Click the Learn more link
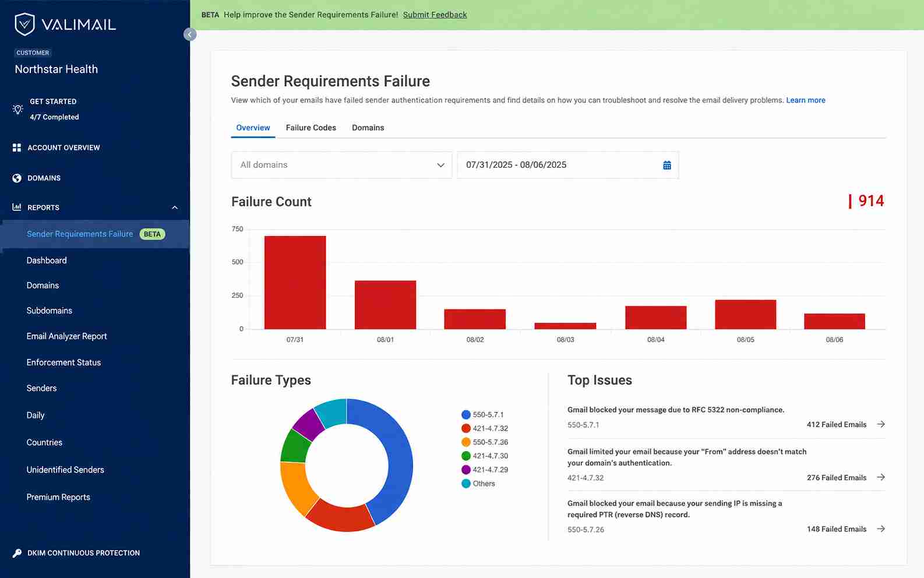The image size is (924, 578). click(x=806, y=100)
